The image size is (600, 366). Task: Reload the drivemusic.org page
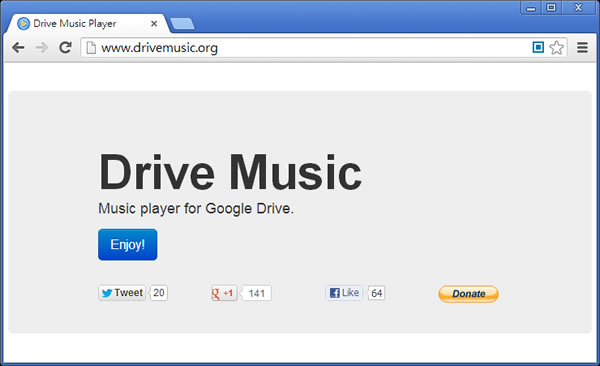(65, 47)
